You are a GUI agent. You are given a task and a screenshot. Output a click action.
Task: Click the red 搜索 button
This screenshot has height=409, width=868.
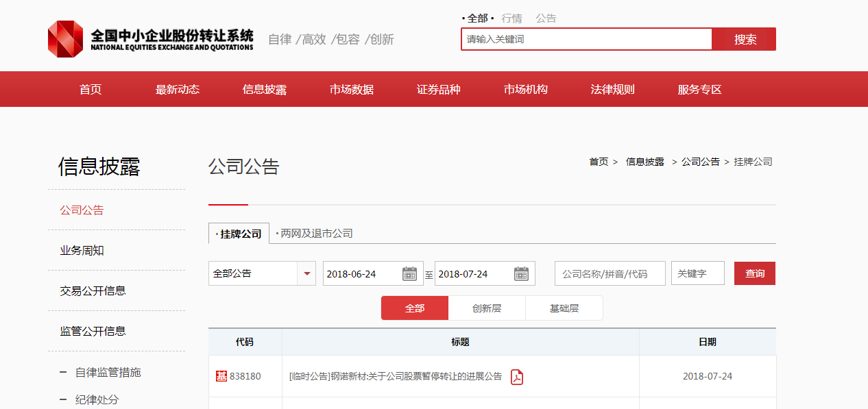point(745,39)
